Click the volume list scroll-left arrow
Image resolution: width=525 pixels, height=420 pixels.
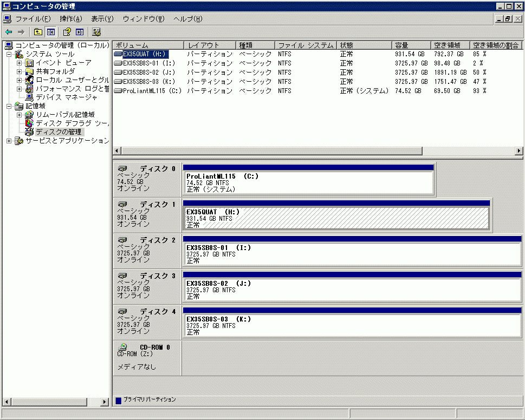(117, 151)
